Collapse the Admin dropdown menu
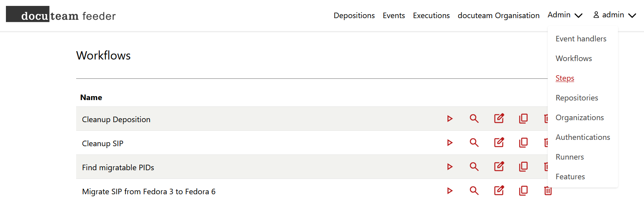Screen dimensions: 644x197 pos(565,15)
